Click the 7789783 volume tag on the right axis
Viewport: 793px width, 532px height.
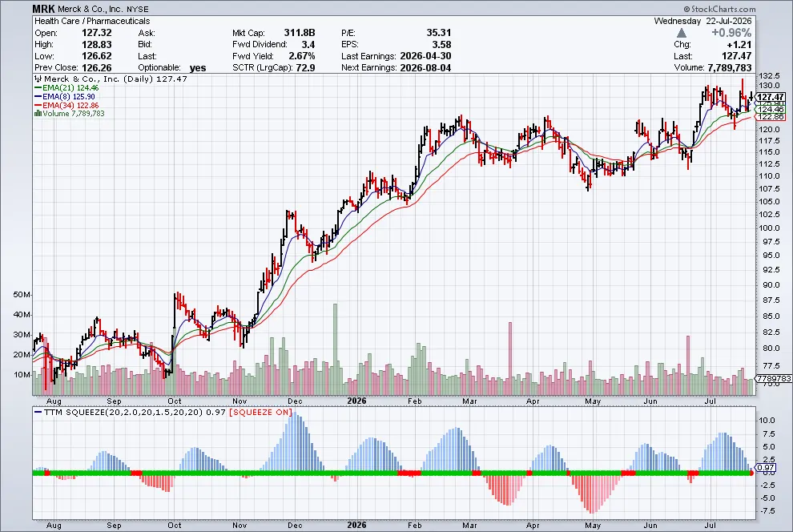tap(774, 378)
